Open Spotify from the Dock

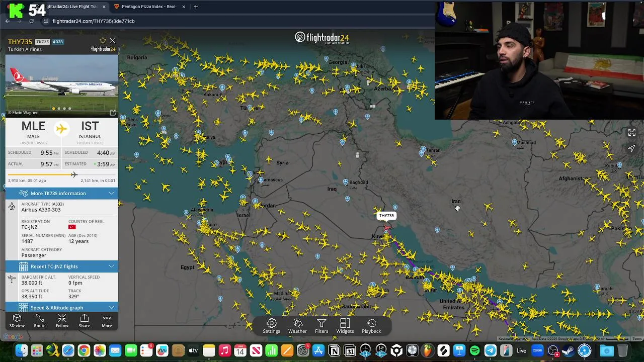tap(474, 350)
